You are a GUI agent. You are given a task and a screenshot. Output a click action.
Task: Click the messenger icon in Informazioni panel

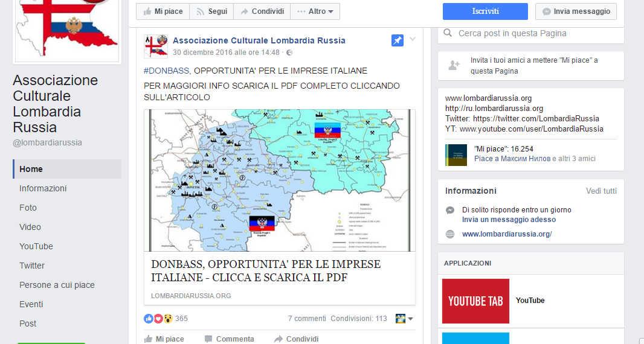click(450, 210)
